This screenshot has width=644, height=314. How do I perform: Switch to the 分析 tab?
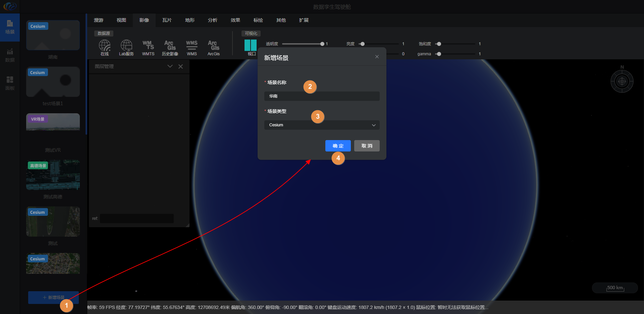(213, 20)
